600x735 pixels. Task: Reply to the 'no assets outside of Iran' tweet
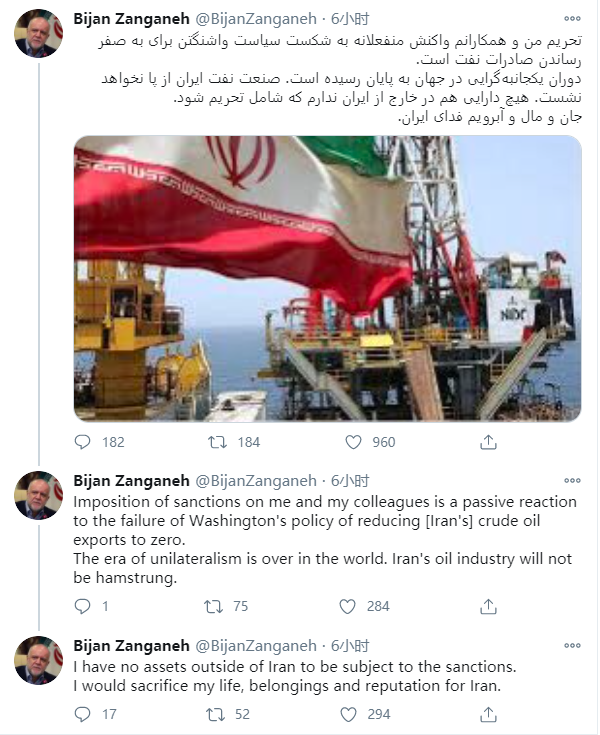point(82,714)
